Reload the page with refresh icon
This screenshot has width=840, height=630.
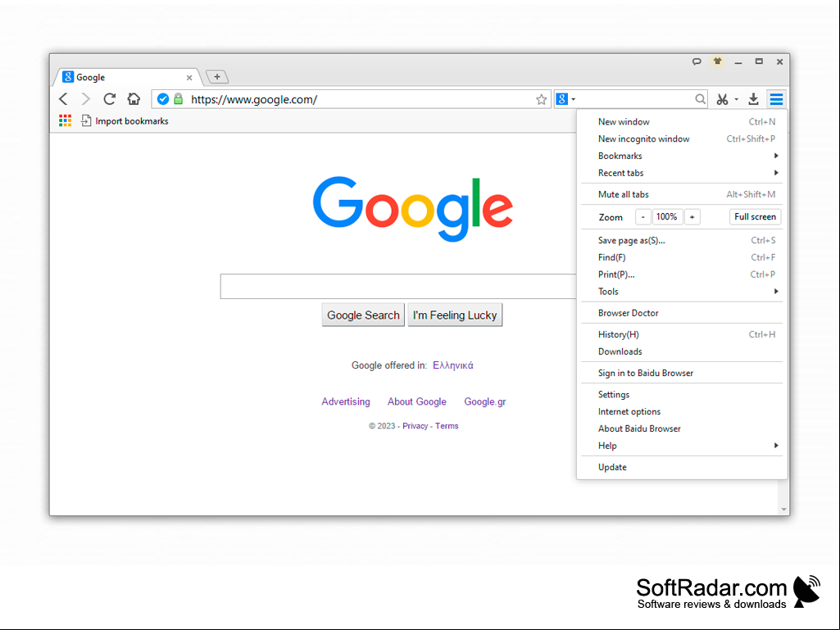109,99
